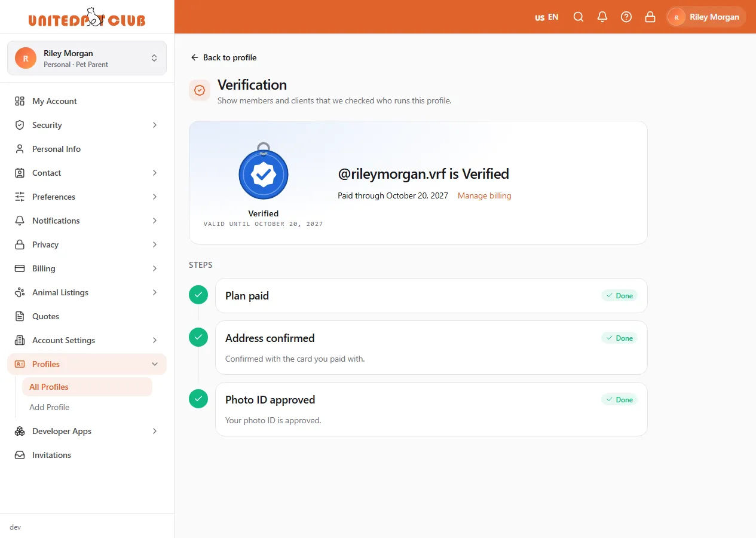
Task: Click the Photo ID approved green checkmark
Action: click(x=198, y=399)
